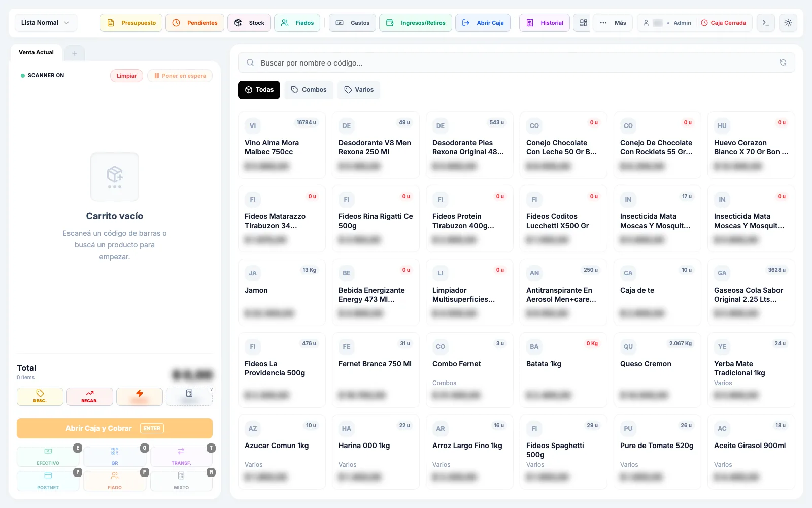
Task: Expand the Lista Normal dropdown
Action: [46, 23]
